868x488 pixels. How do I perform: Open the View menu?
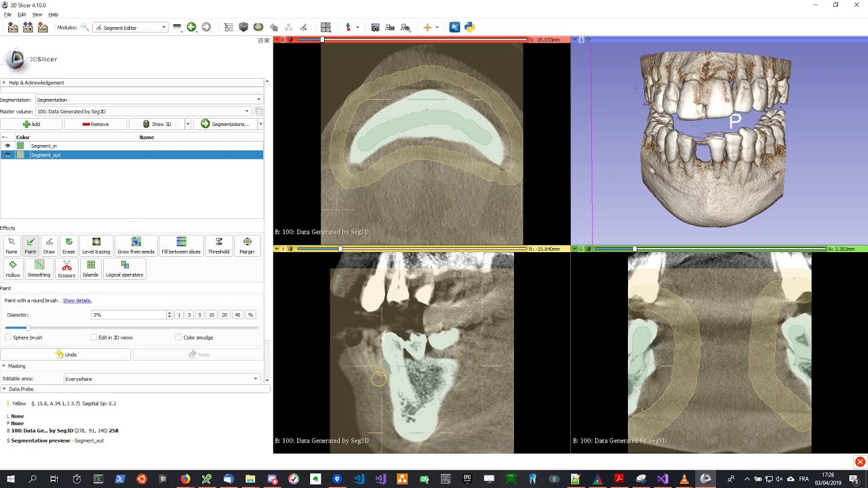click(x=37, y=14)
